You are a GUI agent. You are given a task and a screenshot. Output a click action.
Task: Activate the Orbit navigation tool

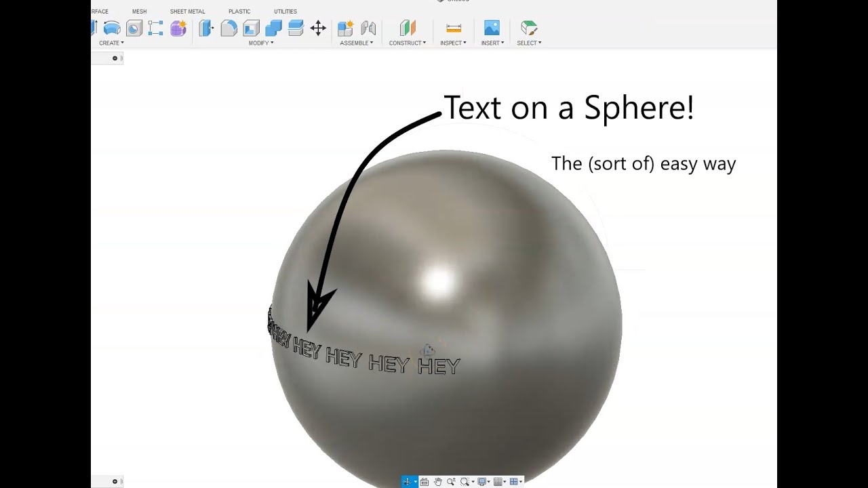click(x=407, y=482)
